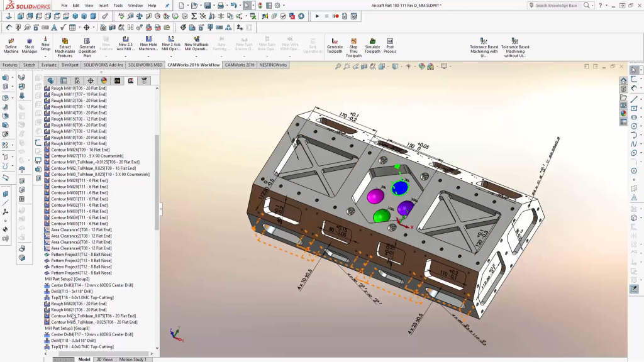Click the New 2.5 Axis Mill operation
This screenshot has width=644, height=362.
[x=126, y=45]
